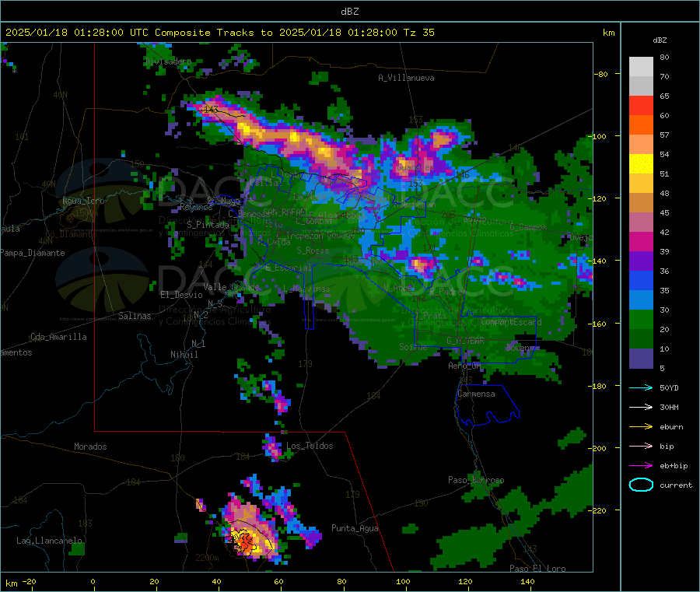The image size is (700, 592).
Task: Click the 'dBZ' title at the top
Action: tap(349, 12)
